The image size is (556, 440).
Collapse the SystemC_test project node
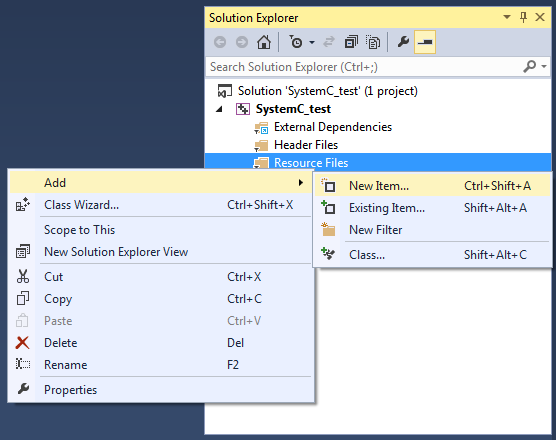[x=219, y=109]
